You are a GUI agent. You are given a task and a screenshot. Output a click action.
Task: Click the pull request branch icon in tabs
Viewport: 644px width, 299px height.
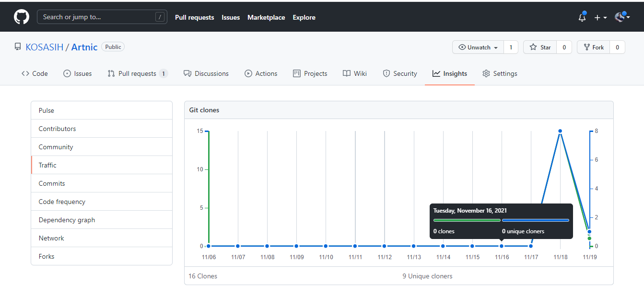(x=111, y=73)
